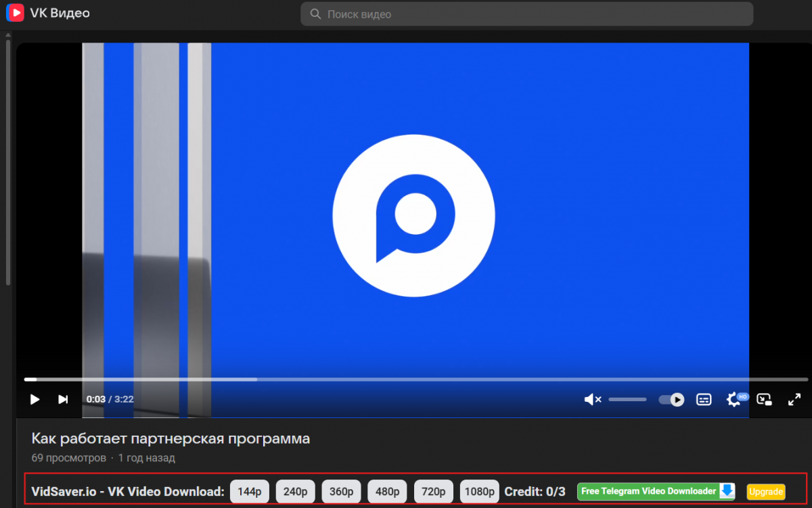The width and height of the screenshot is (812, 508).
Task: Unmute the video via speaker icon
Action: (592, 400)
